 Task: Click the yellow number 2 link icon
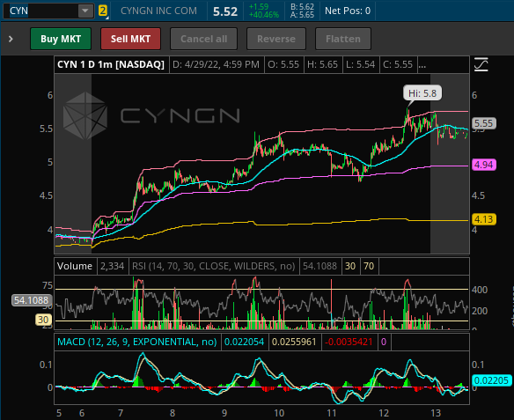103,11
